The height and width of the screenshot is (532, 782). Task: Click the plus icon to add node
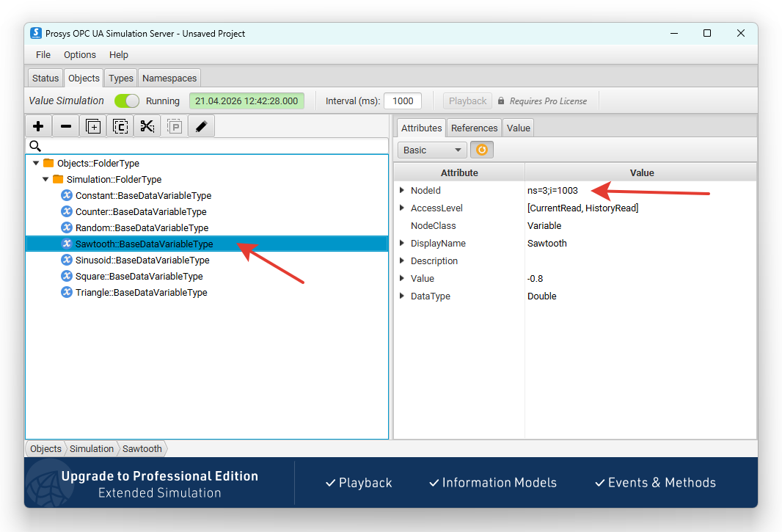[38, 126]
